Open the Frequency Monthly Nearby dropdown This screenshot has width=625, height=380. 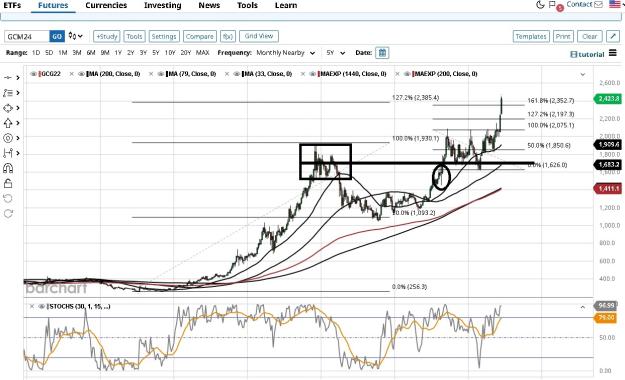[x=286, y=53]
